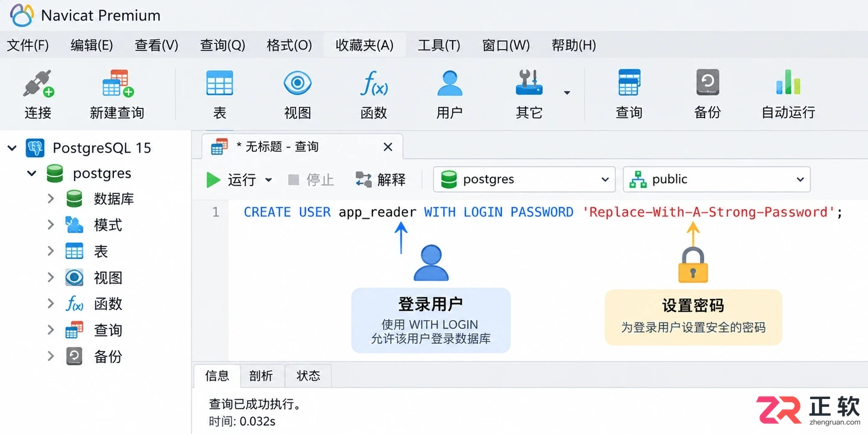Click the Stop (停止) square icon
The width and height of the screenshot is (868, 434).
(294, 180)
